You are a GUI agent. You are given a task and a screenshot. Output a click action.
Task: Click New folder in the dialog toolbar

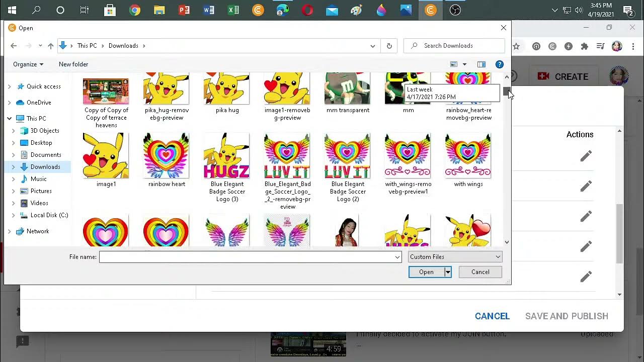tap(73, 64)
